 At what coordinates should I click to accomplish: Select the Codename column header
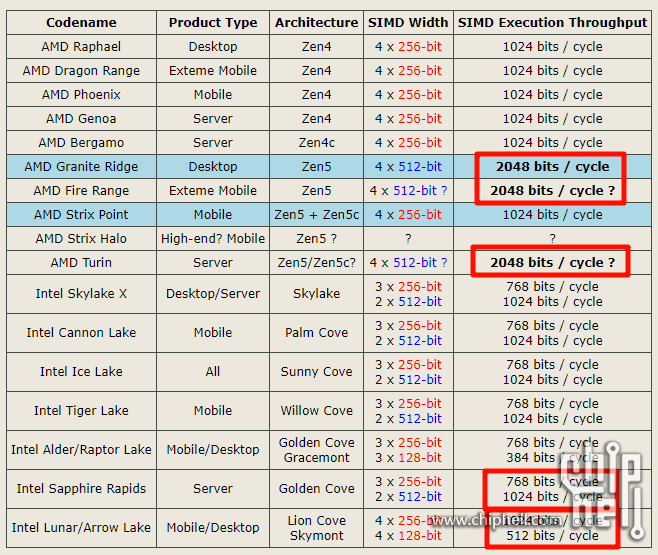tap(81, 23)
